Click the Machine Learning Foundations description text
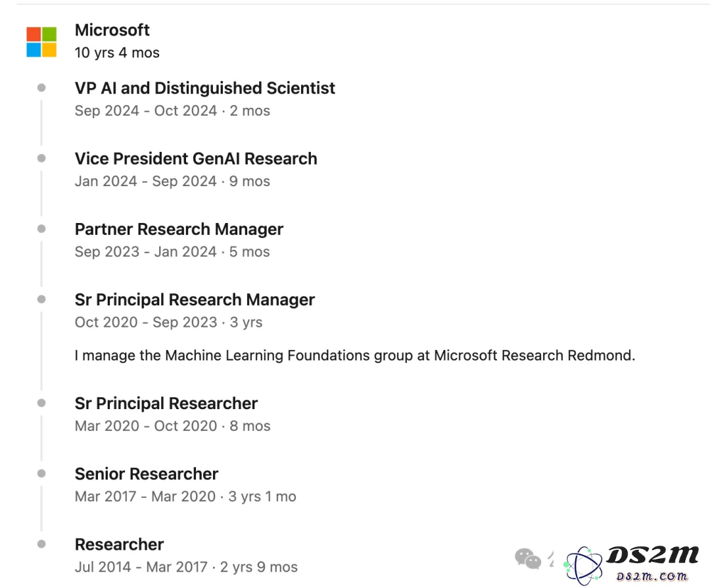 355,356
